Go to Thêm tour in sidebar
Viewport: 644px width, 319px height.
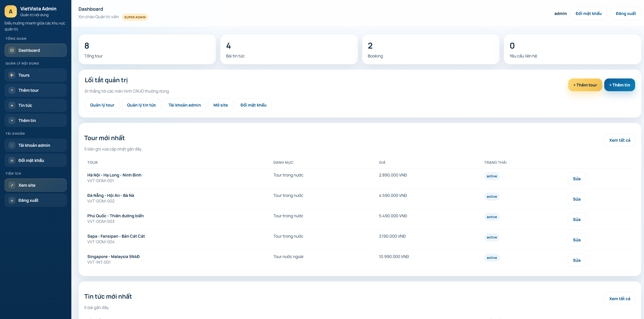click(36, 90)
